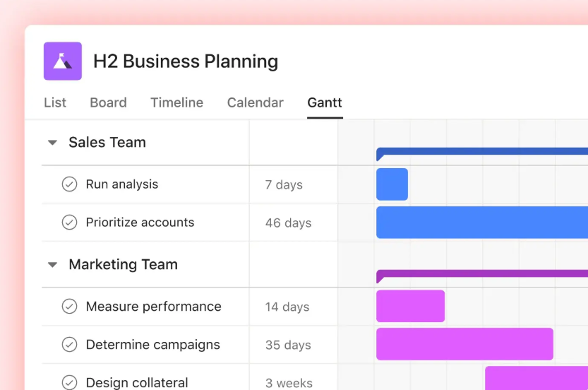
Task: Select the blue Run analysis Gantt bar
Action: [392, 184]
